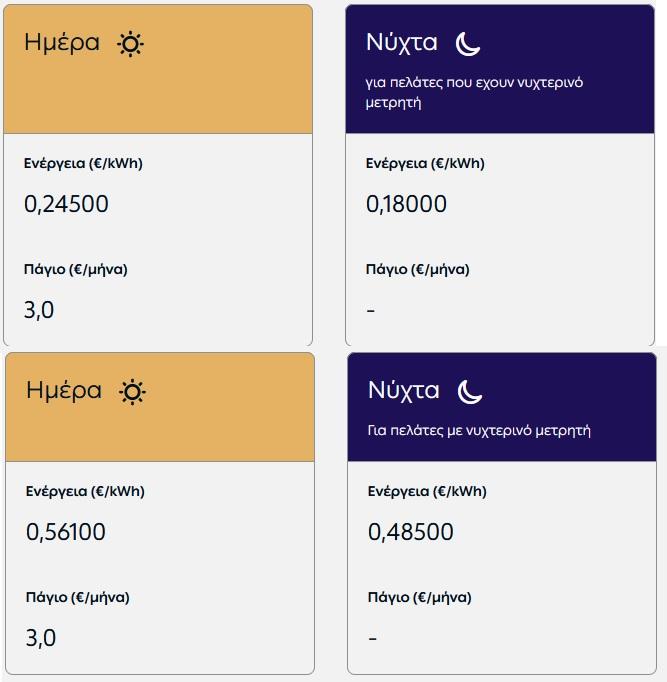Click the Πάγιο (€/μήνα) label in bottom day card
Image resolution: width=667 pixels, height=682 pixels.
coord(77,598)
